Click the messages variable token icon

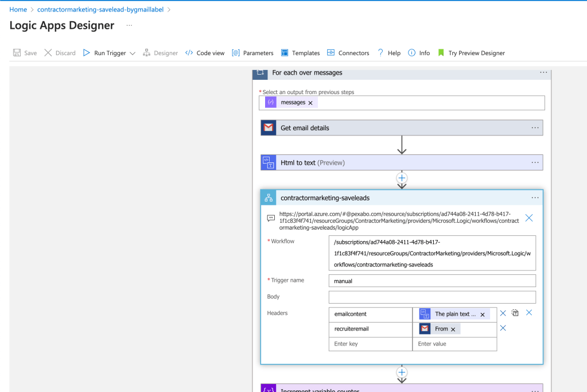pos(271,102)
